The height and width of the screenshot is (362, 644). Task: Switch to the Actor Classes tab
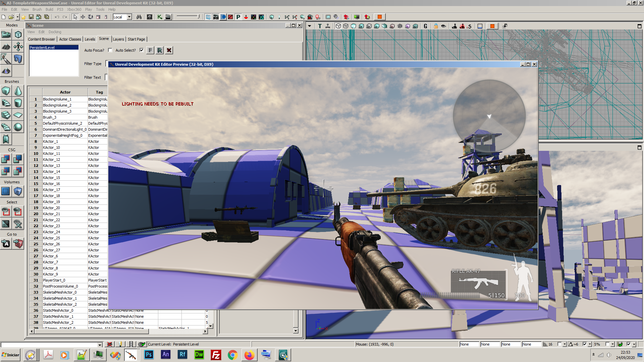pyautogui.click(x=70, y=39)
